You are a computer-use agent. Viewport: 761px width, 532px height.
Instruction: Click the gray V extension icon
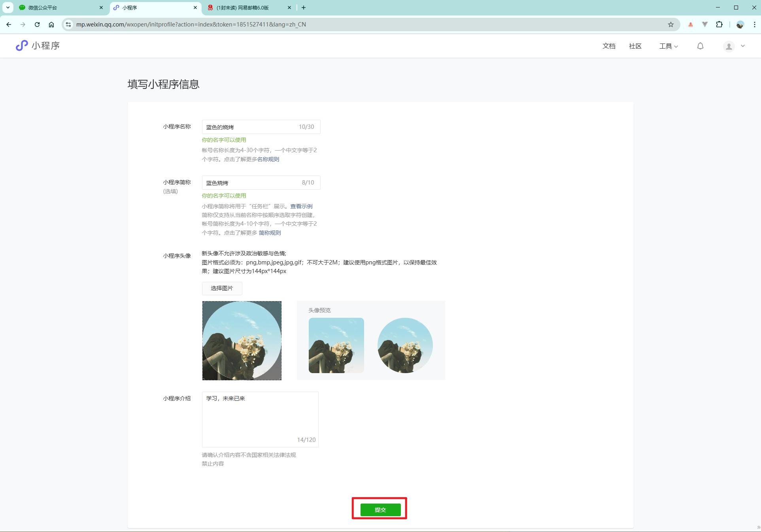coord(705,25)
